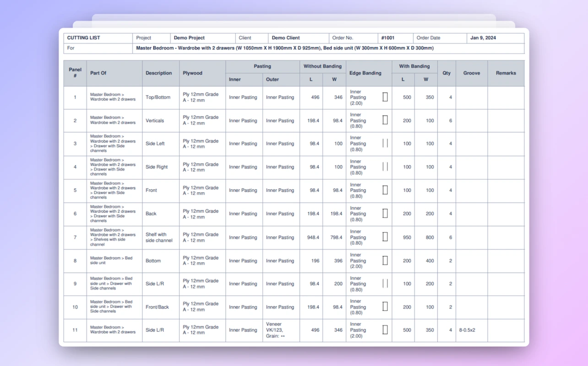Click the groove value 8-0.5x2 on Panel 11
Viewport: 588px width, 366px height.
pyautogui.click(x=467, y=330)
